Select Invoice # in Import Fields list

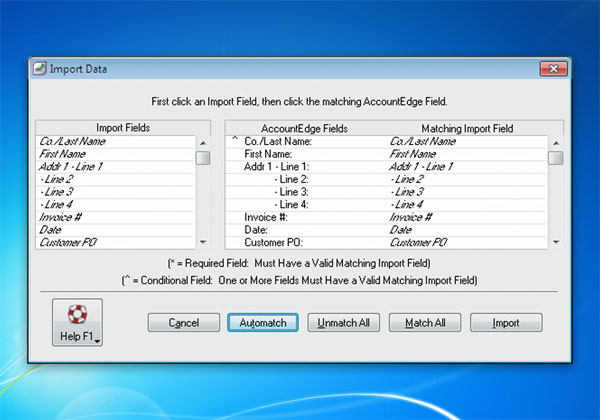(x=115, y=217)
